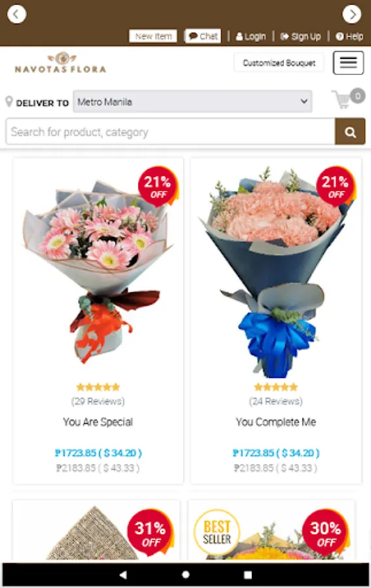
Task: Open the Customized Bouquet button
Action: click(x=279, y=63)
